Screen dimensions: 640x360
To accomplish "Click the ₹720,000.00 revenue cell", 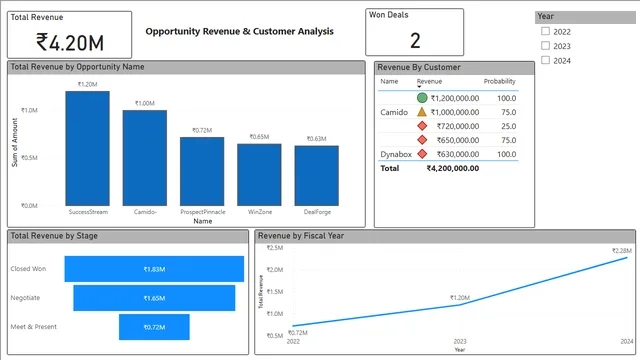I will [x=458, y=126].
